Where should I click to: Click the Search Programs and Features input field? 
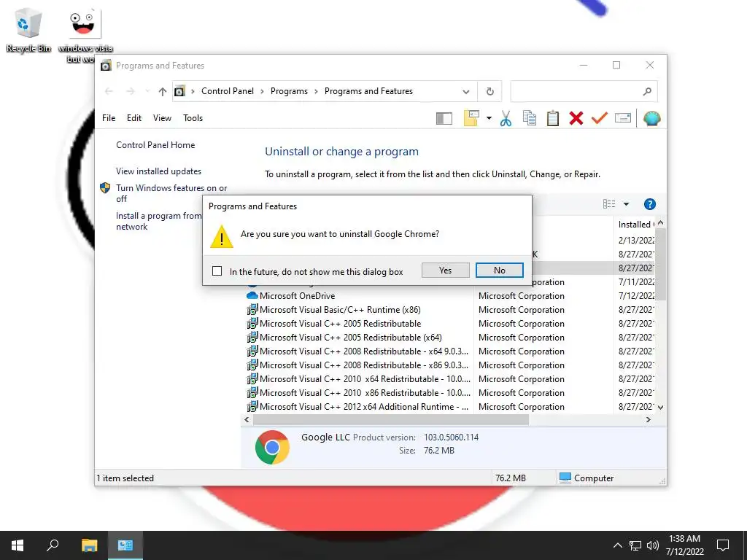(576, 91)
